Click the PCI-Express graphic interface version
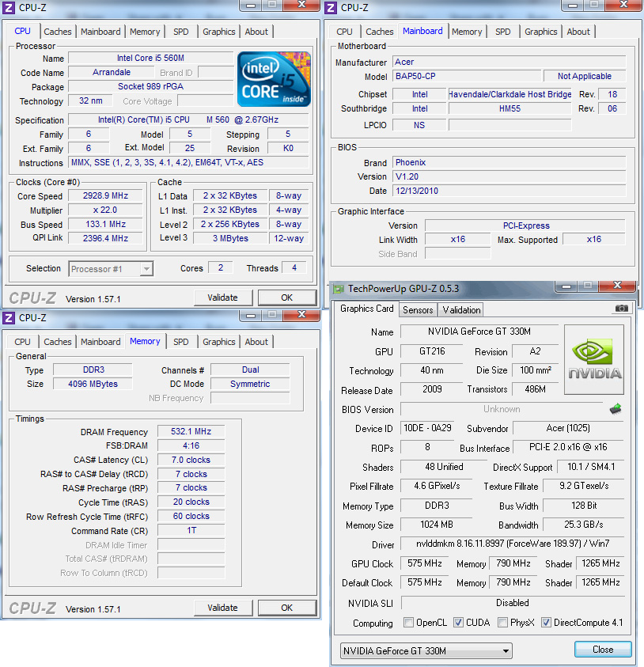644x667 pixels. (526, 225)
